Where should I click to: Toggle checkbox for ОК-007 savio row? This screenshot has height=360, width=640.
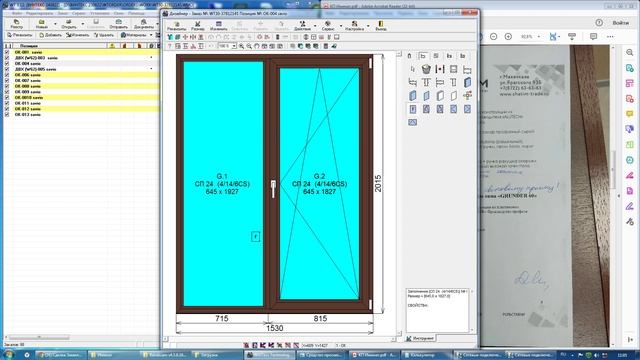pyautogui.click(x=7, y=81)
